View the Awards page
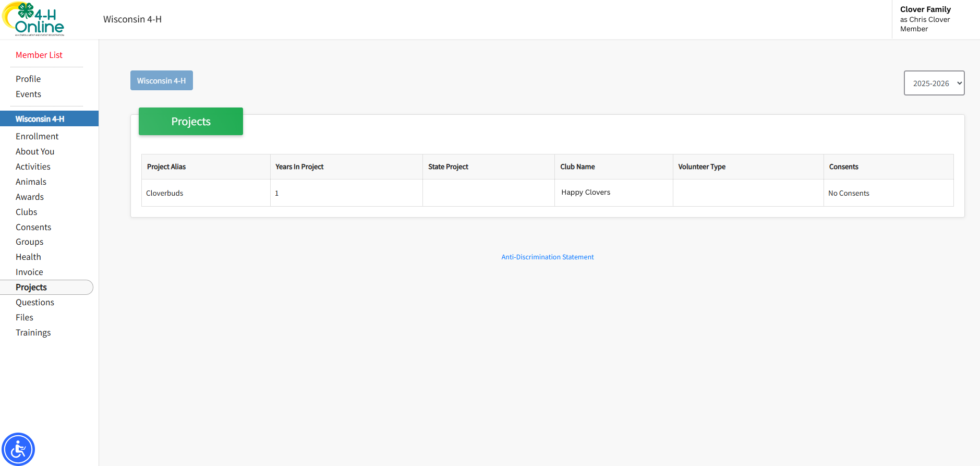Image resolution: width=980 pixels, height=466 pixels. pyautogui.click(x=30, y=197)
